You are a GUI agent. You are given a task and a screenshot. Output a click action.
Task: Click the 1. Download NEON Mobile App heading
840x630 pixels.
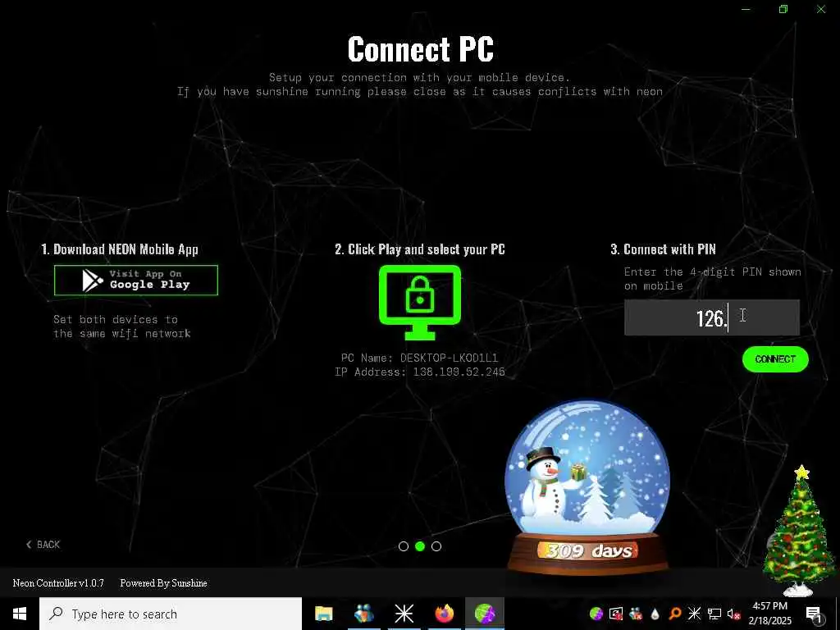coord(120,249)
